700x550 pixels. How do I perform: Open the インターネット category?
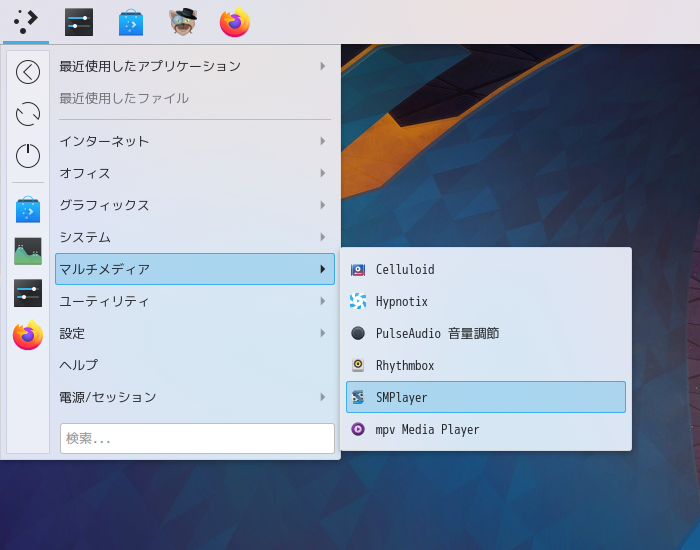click(x=195, y=141)
